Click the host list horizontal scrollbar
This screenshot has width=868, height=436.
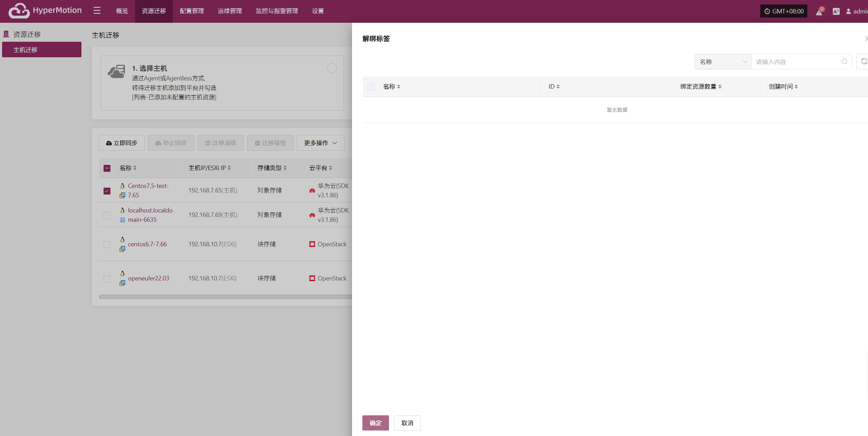225,297
